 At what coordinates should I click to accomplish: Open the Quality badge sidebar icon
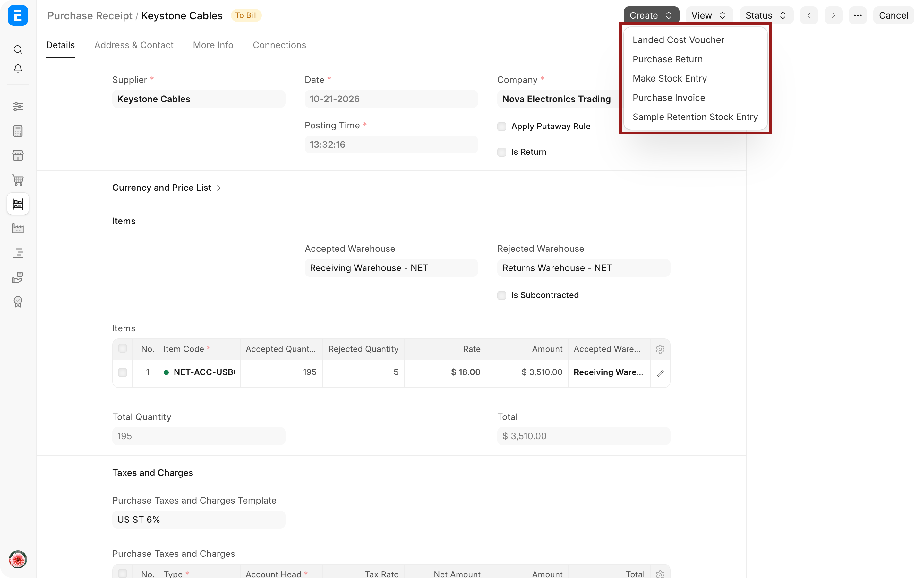[18, 302]
